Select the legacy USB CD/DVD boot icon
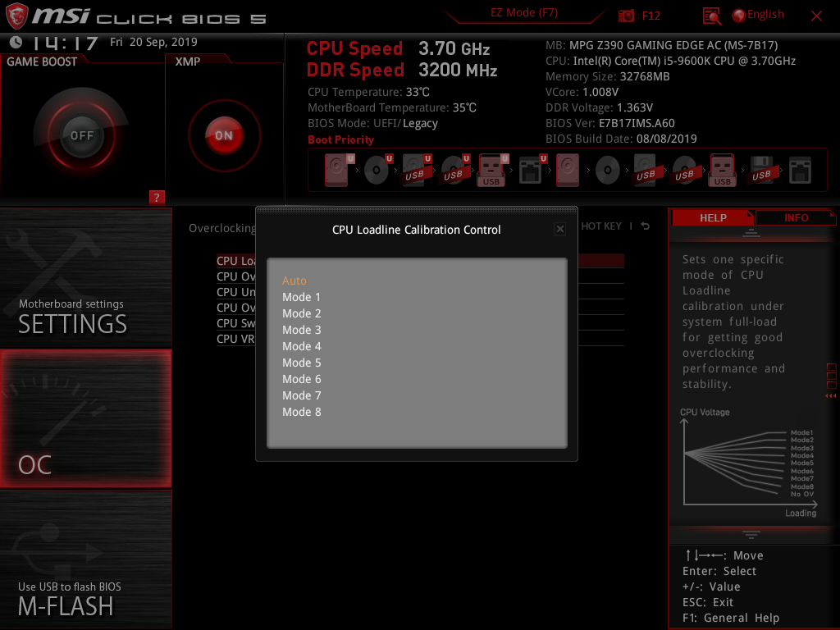The width and height of the screenshot is (840, 630). click(x=685, y=170)
